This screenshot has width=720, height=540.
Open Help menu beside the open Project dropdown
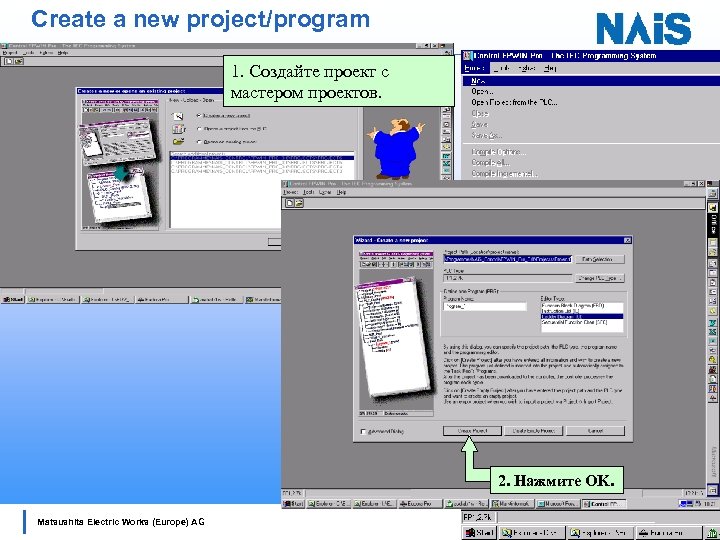550,68
